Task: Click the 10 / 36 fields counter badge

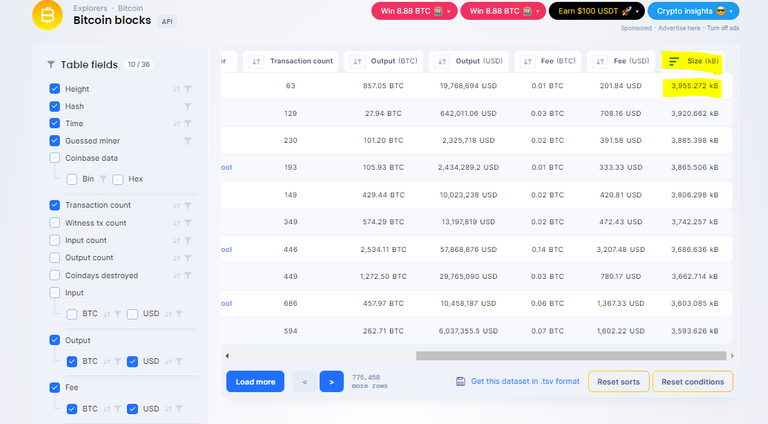Action: click(x=139, y=65)
